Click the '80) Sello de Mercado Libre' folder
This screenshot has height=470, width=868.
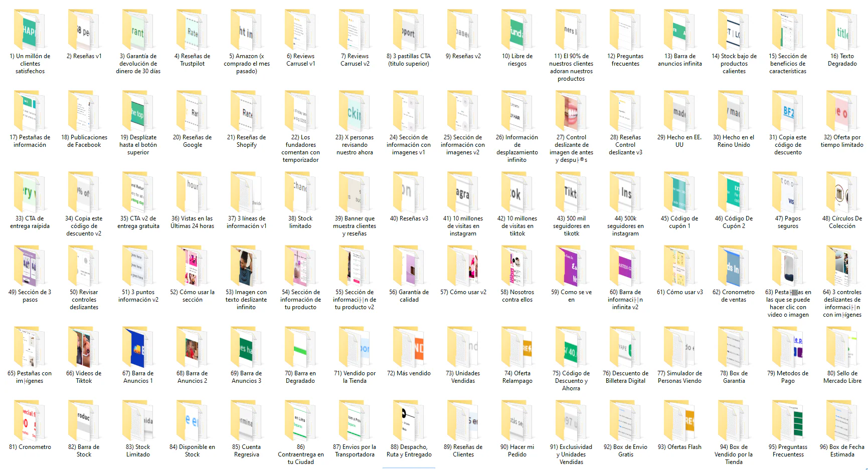coord(842,348)
